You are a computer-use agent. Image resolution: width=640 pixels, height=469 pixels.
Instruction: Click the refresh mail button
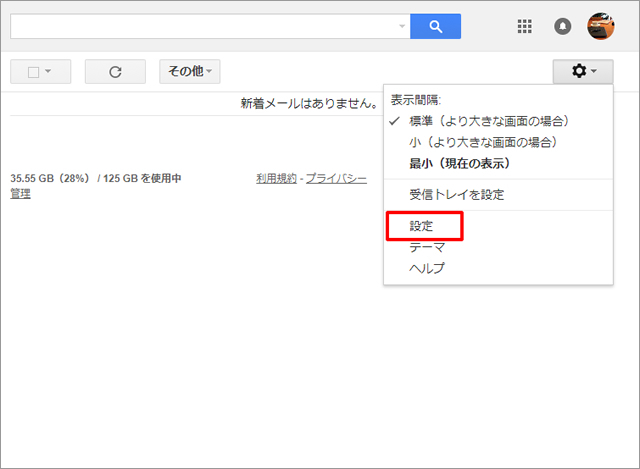[x=115, y=72]
